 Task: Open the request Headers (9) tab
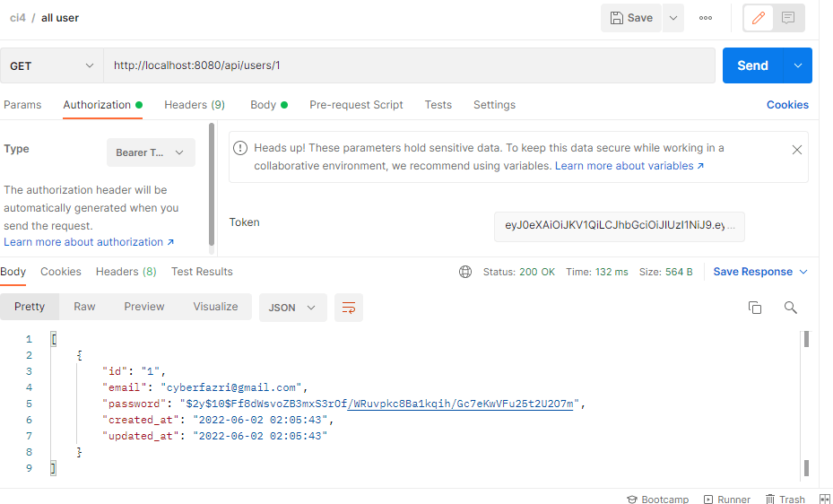click(195, 105)
